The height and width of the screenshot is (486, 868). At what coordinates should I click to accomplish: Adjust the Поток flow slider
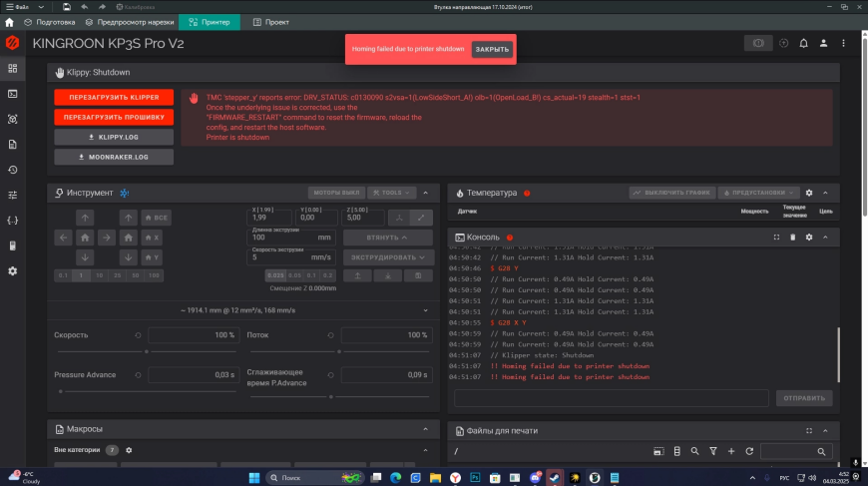(339, 351)
